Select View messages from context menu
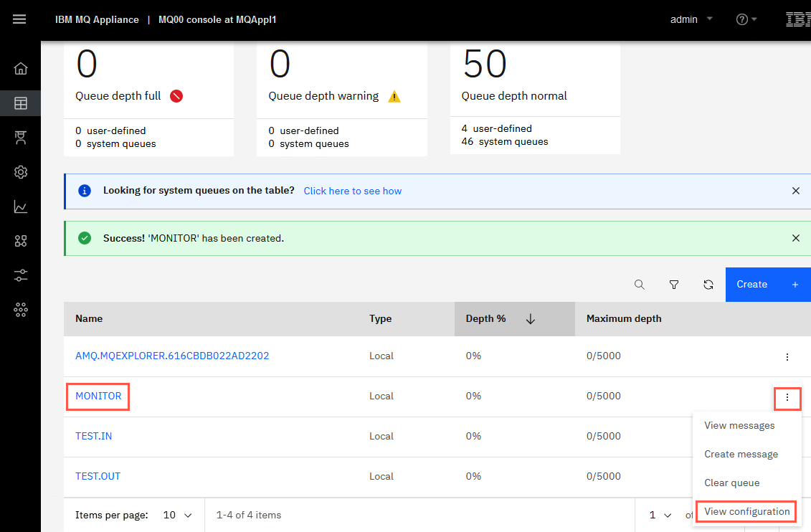Image resolution: width=811 pixels, height=532 pixels. click(x=739, y=425)
